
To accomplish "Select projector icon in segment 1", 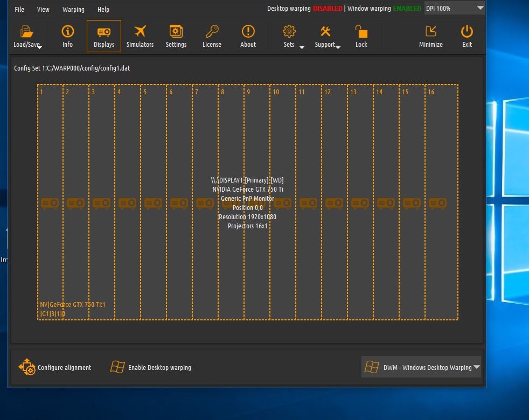I will [50, 204].
